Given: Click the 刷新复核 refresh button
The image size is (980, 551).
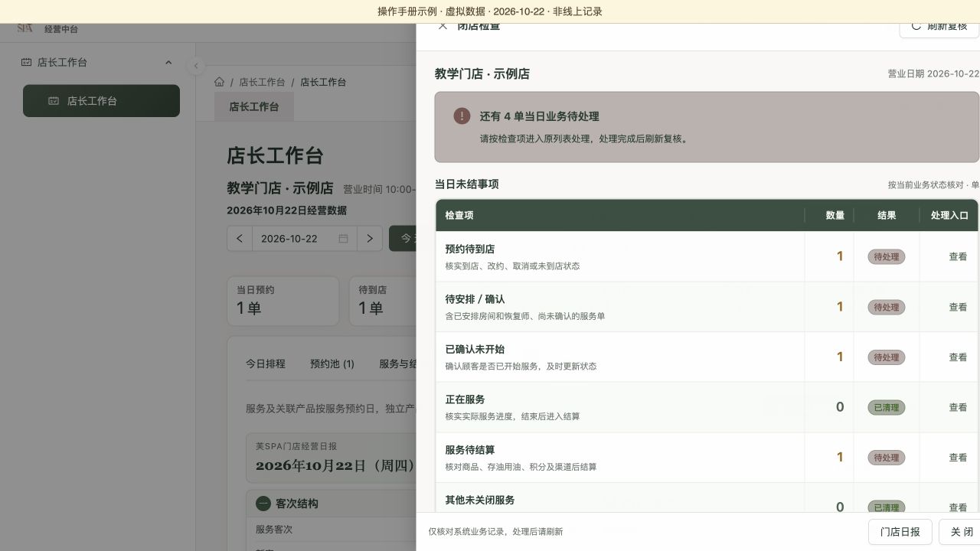Looking at the screenshot, I should tap(939, 28).
